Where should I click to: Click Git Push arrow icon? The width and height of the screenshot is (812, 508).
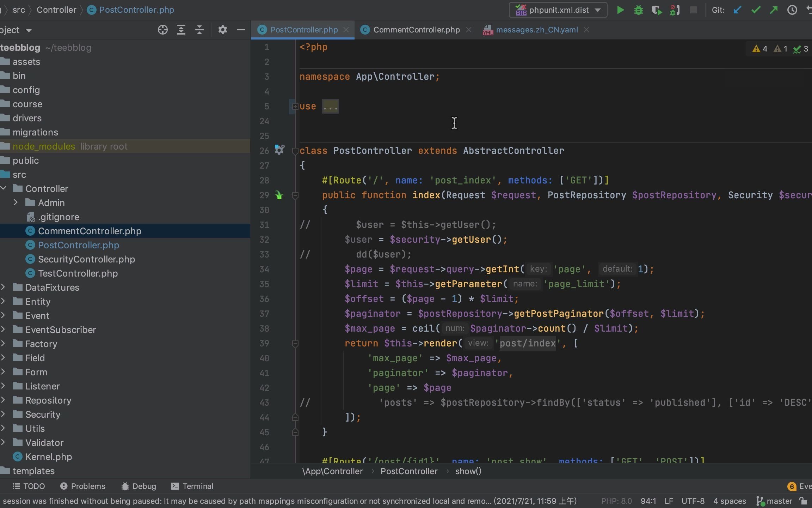pos(774,10)
